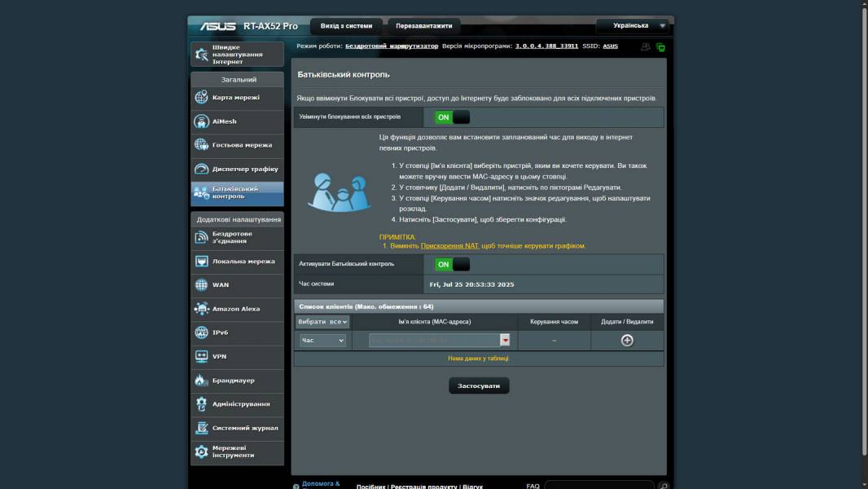Select the Диспетчер трафіку icon

tap(201, 169)
